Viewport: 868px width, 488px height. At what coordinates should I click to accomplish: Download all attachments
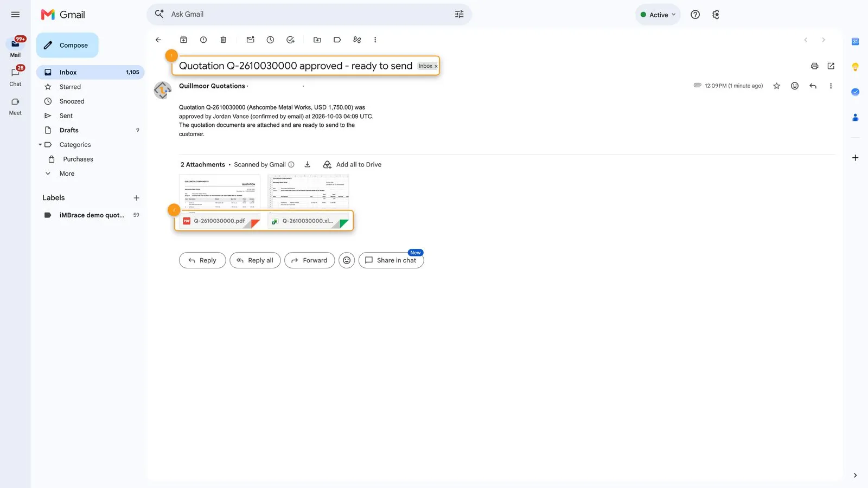[307, 164]
